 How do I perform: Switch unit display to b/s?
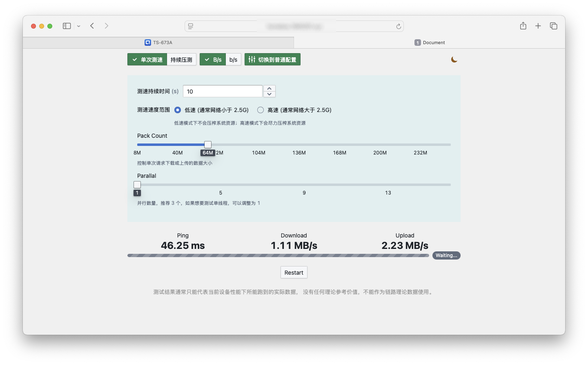(233, 59)
